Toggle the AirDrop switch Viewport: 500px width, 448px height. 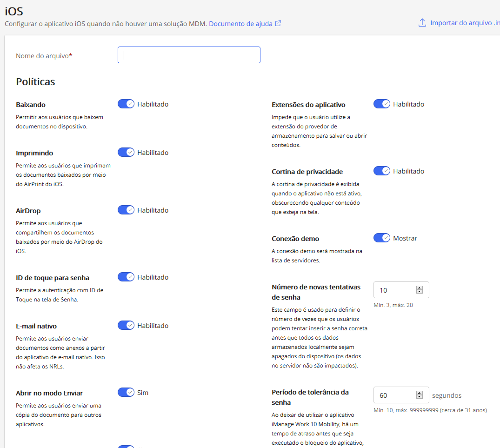(126, 210)
